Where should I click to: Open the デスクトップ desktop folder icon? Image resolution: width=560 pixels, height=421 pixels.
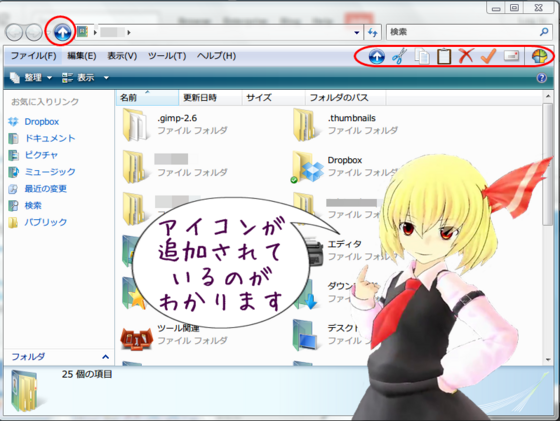[x=305, y=335]
